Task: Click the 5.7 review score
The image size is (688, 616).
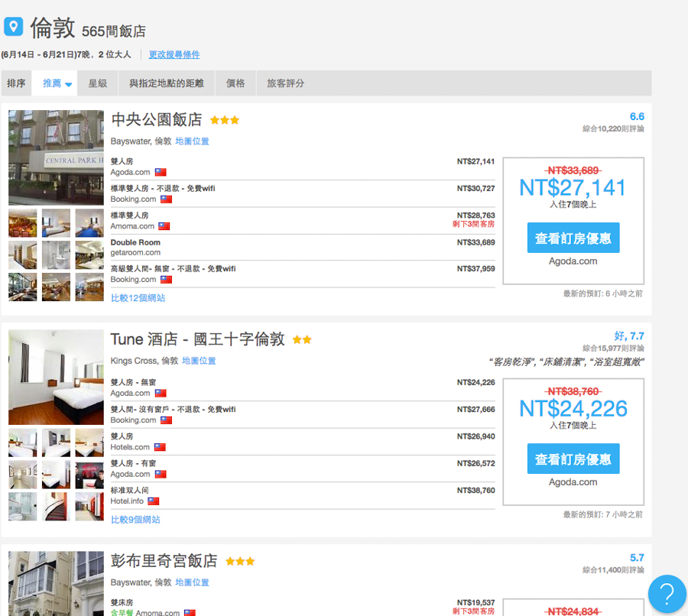Action: [637, 558]
